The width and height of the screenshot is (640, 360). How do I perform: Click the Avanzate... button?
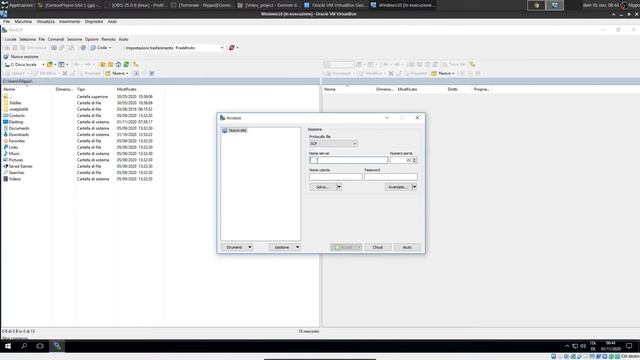point(398,187)
